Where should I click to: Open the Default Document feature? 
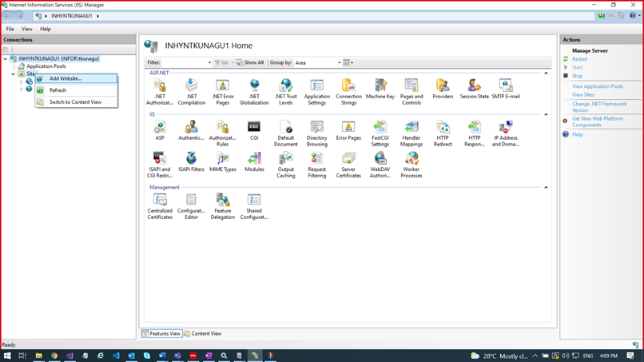285,129
